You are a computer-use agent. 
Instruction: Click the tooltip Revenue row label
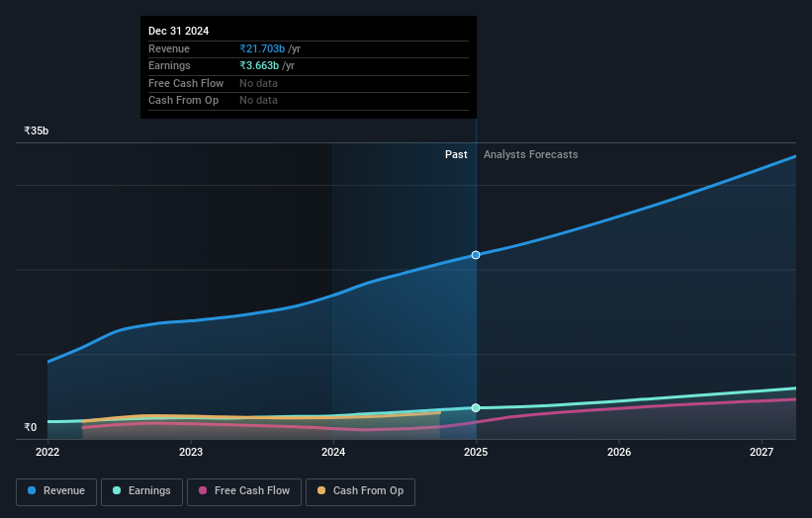pos(169,48)
